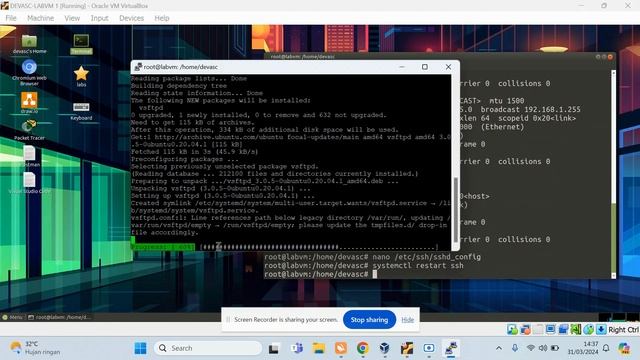
Task: Click PuTTY window title bar icon
Action: 138,67
